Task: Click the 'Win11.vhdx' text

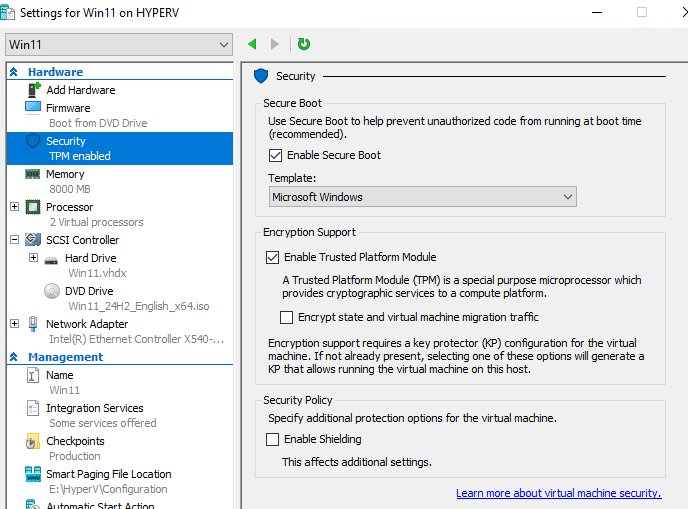Action: pos(97,273)
